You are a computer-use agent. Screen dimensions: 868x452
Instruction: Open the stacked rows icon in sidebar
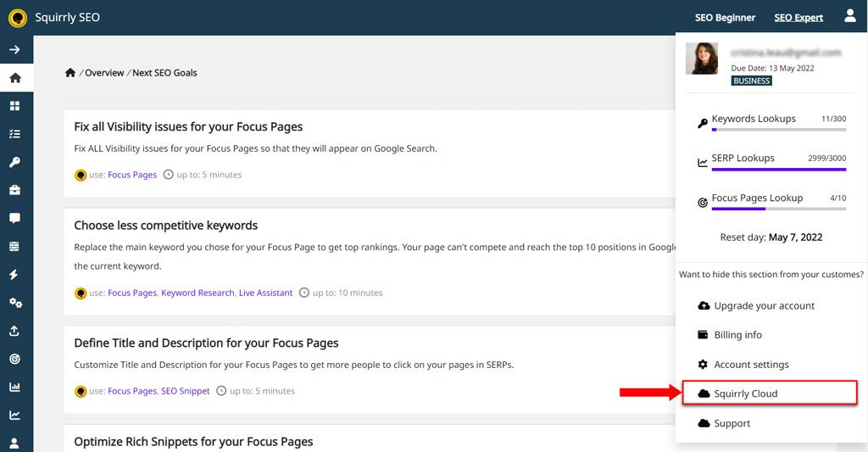click(15, 247)
